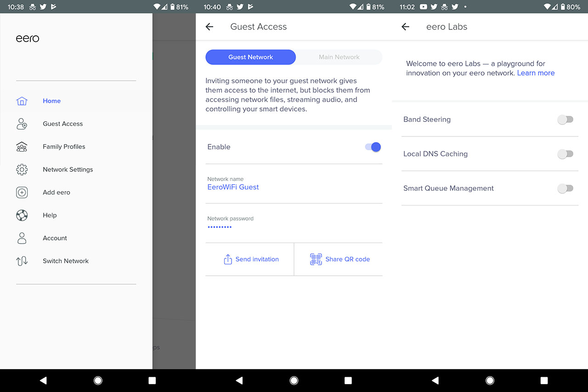Switch to the Main Network tab
This screenshot has height=392, width=588.
(x=339, y=57)
